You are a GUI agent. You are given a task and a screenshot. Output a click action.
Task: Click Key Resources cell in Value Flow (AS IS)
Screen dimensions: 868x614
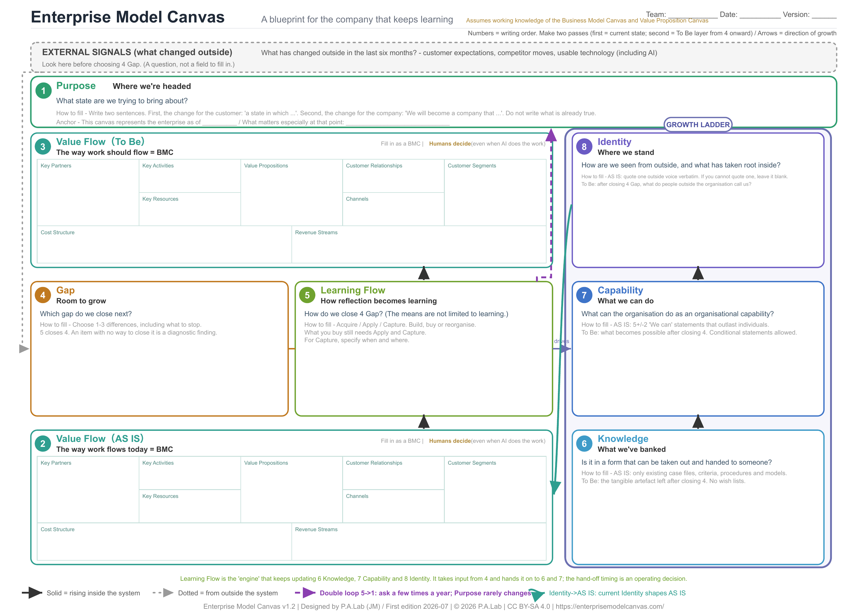(x=190, y=506)
